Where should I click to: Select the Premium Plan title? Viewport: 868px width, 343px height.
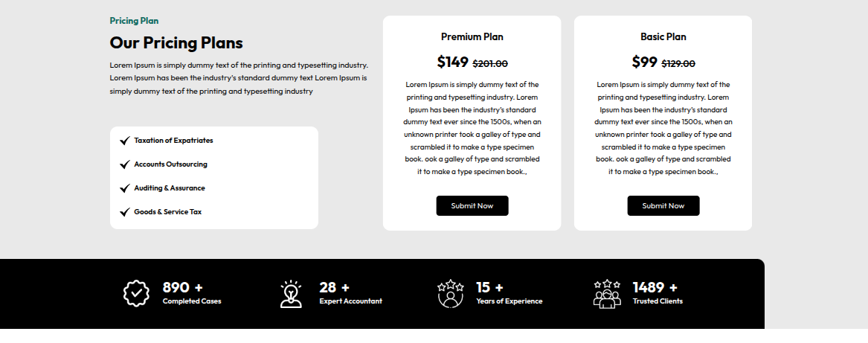click(472, 36)
